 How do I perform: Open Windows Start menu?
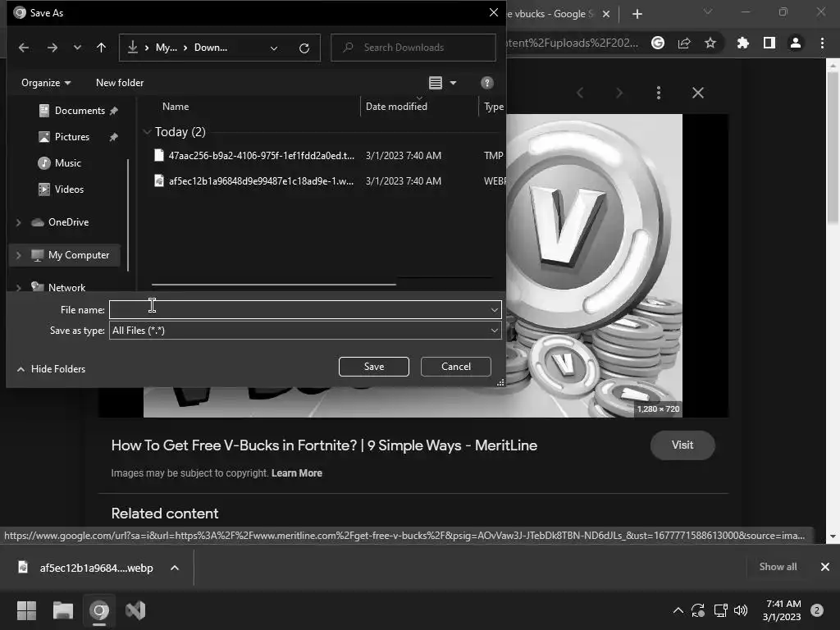(x=26, y=610)
